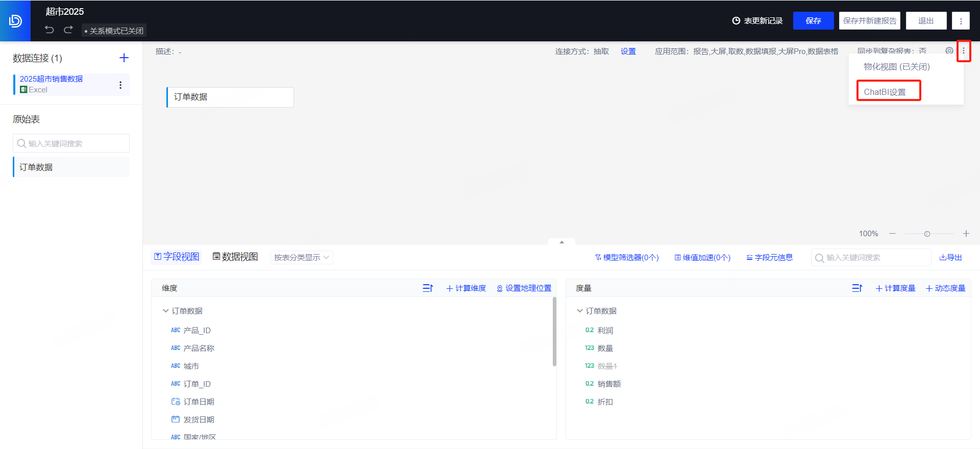Click the sort icon in 维度 panel
Viewport: 980px width, 449px height.
coord(428,288)
